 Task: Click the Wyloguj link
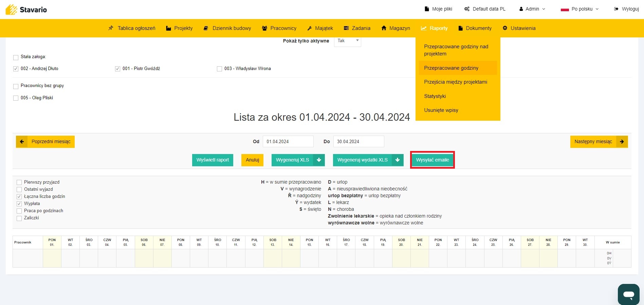click(x=626, y=9)
